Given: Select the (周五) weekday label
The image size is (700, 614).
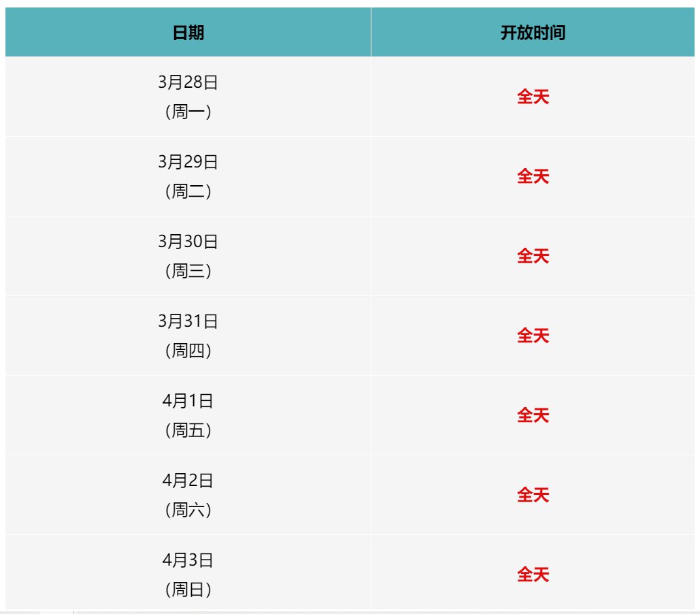Looking at the screenshot, I should tap(188, 430).
